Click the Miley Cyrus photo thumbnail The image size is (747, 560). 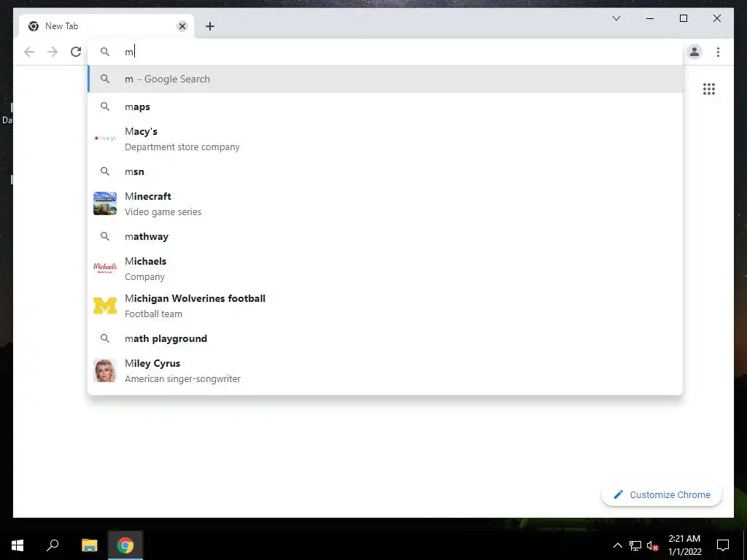click(105, 370)
